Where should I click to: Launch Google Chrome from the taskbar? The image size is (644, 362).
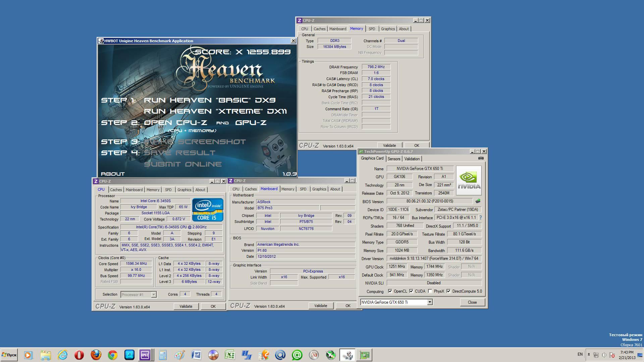tap(113, 355)
